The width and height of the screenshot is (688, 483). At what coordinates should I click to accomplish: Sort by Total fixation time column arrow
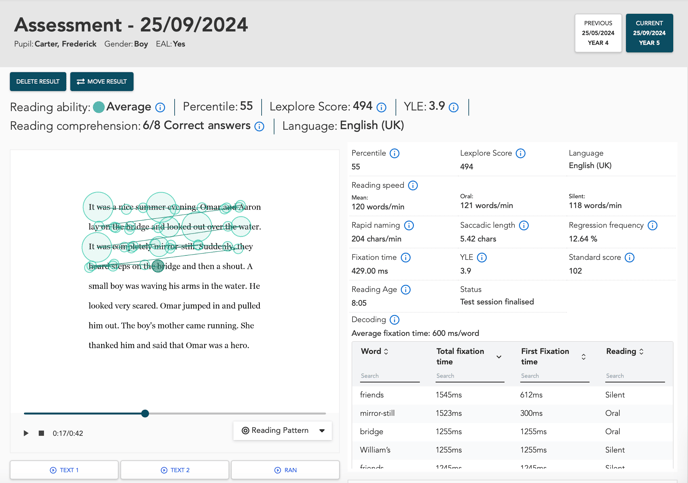click(499, 357)
